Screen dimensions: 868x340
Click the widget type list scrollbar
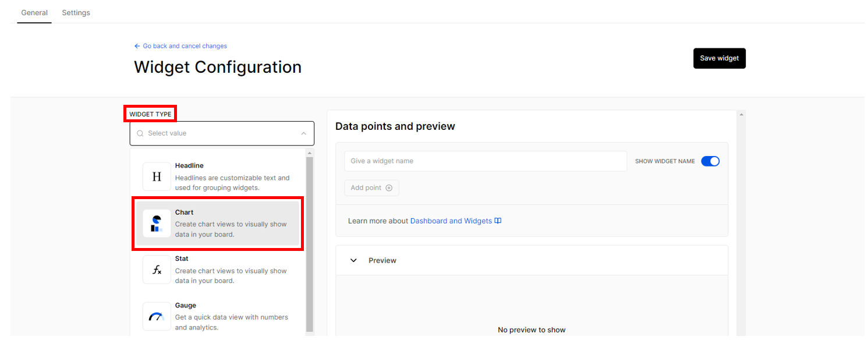coord(310,243)
